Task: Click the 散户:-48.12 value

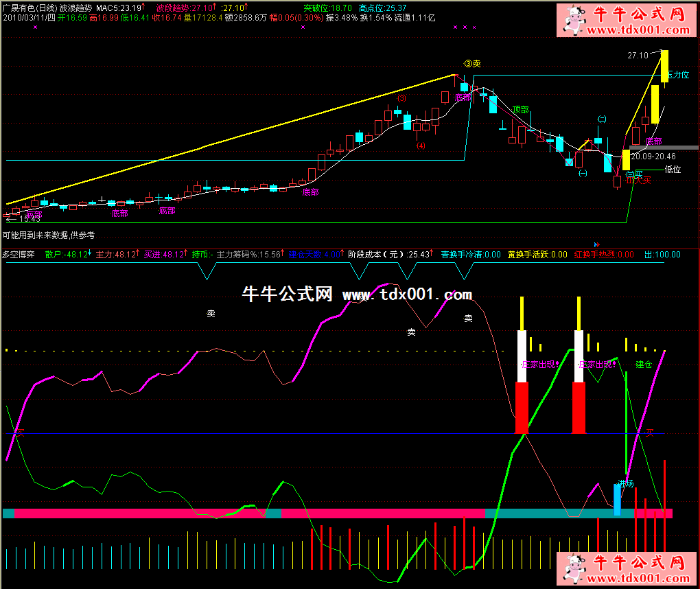Action: 68,255
